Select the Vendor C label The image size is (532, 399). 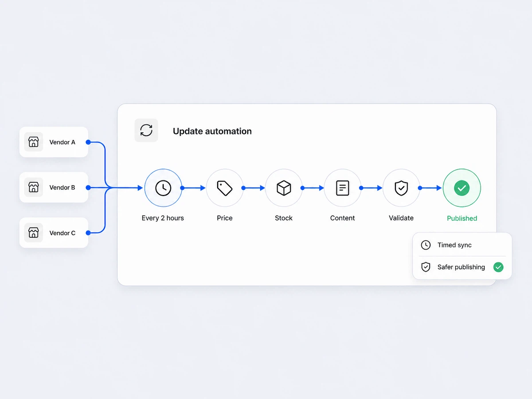(62, 233)
